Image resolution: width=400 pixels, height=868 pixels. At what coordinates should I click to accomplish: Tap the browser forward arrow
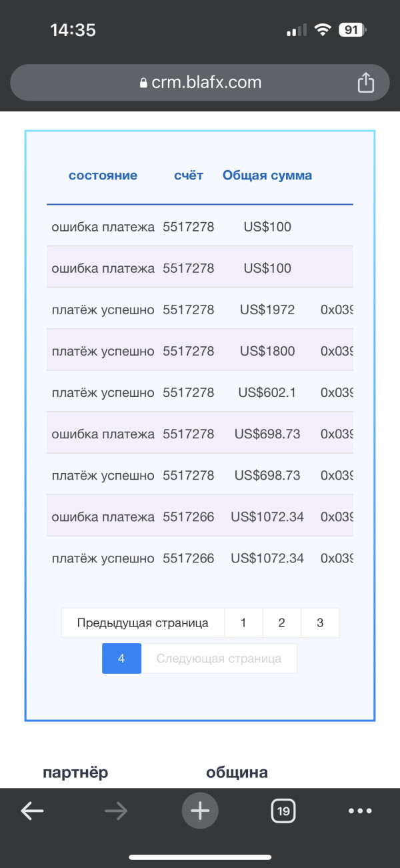tap(116, 811)
